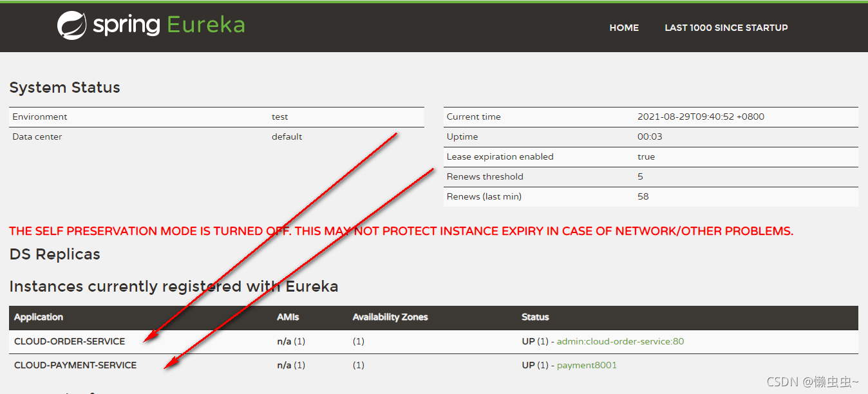Click the AMIs column header

(x=288, y=317)
